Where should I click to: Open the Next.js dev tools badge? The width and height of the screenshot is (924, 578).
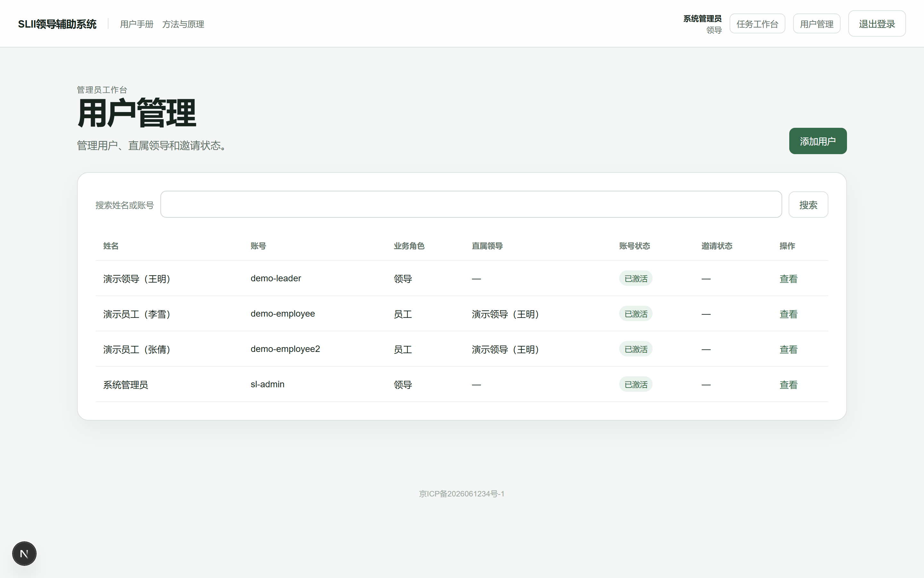coord(24,553)
